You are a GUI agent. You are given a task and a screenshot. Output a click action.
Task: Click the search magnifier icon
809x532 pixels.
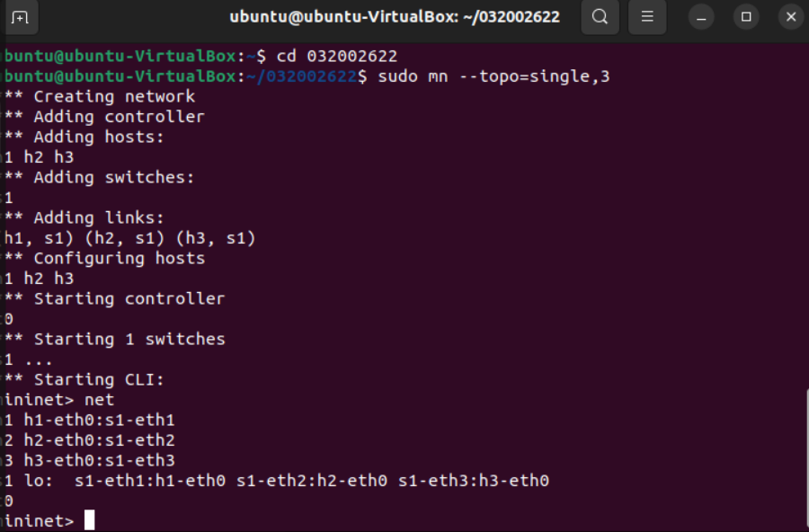pos(600,17)
